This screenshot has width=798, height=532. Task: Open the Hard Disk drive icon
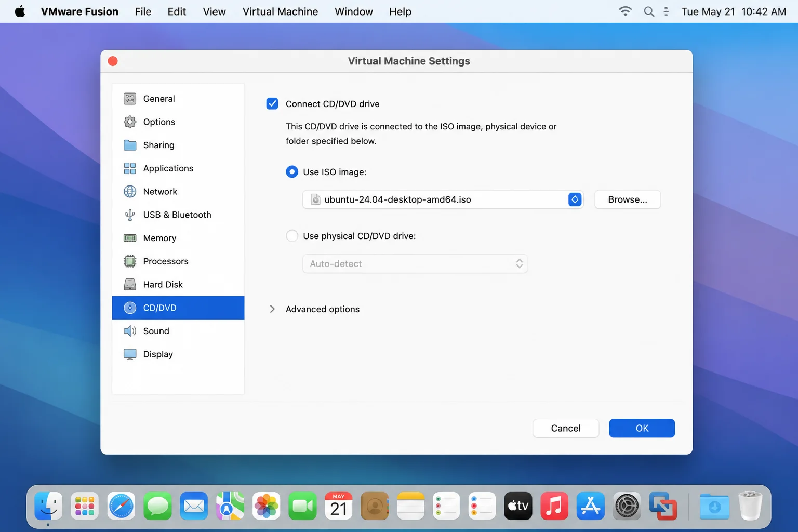(130, 285)
